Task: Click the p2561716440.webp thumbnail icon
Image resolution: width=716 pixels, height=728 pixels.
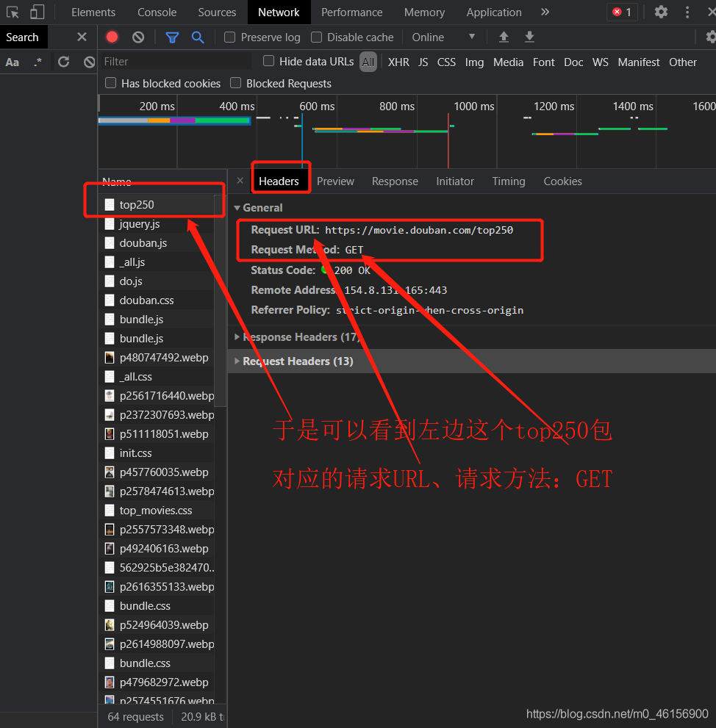Action: tap(110, 395)
